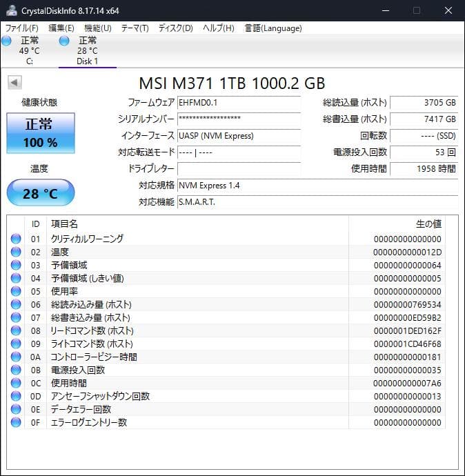Click the Disk 1 blue status orb

tap(64, 41)
